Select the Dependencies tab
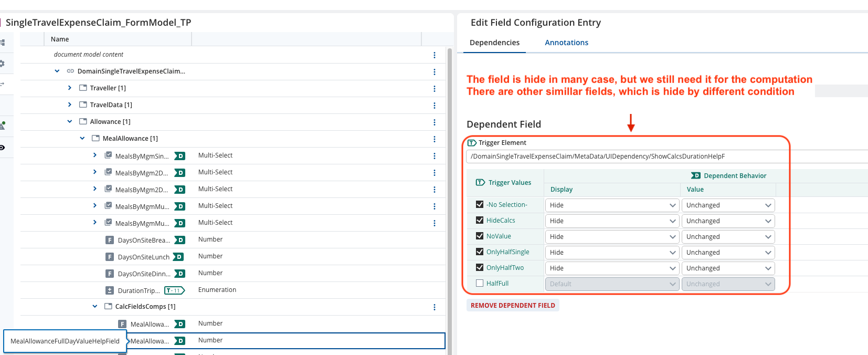The height and width of the screenshot is (355, 868). pyautogui.click(x=494, y=43)
